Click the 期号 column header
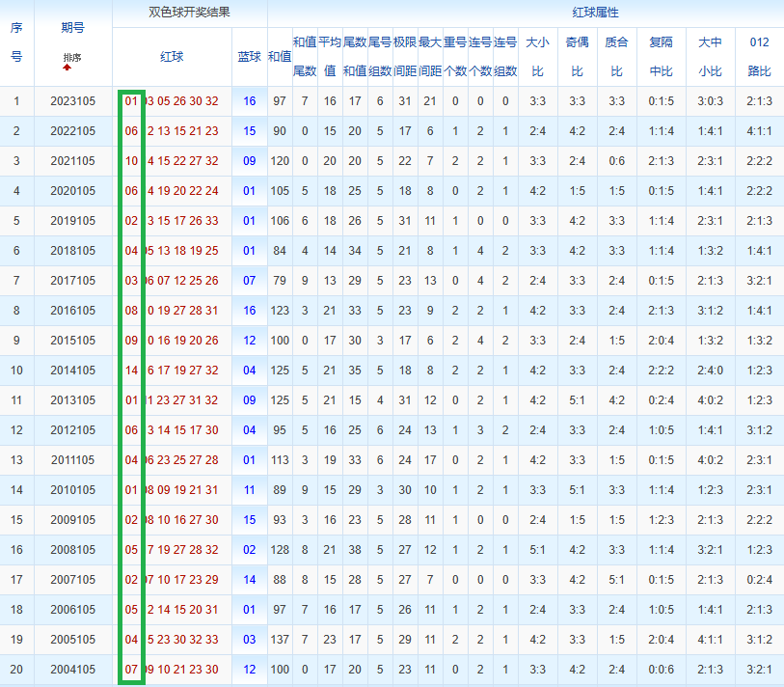 tap(73, 28)
